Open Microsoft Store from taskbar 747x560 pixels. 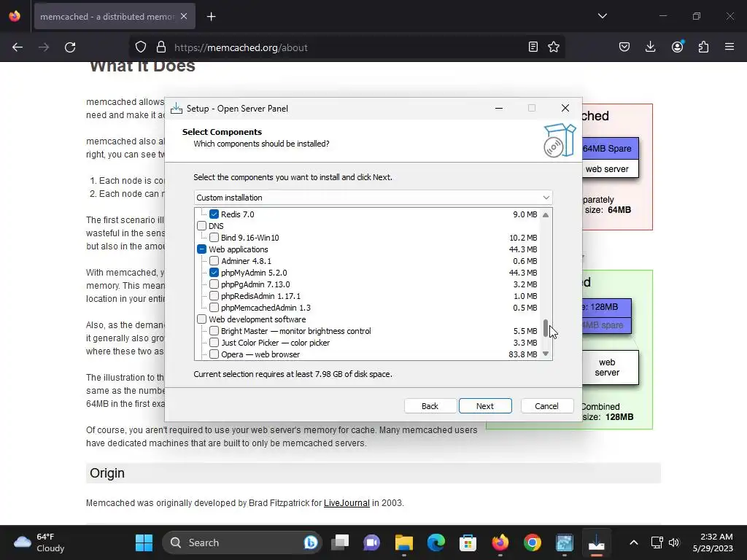468,542
